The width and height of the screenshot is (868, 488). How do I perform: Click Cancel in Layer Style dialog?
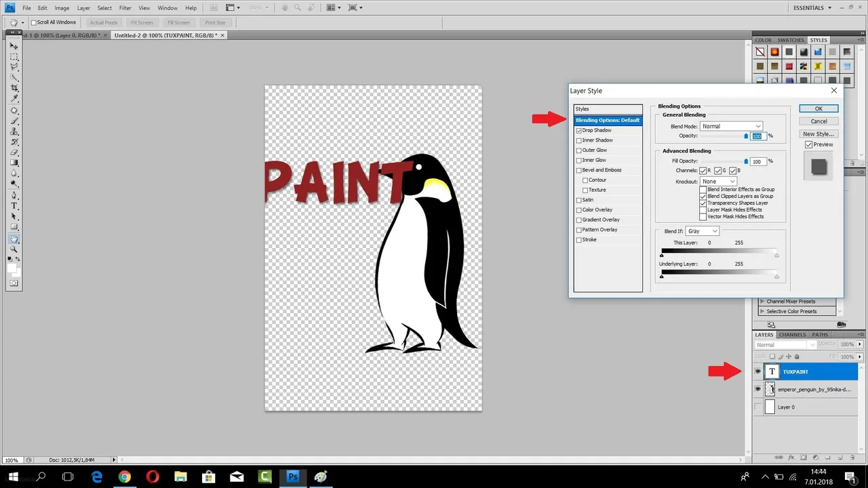click(x=818, y=121)
